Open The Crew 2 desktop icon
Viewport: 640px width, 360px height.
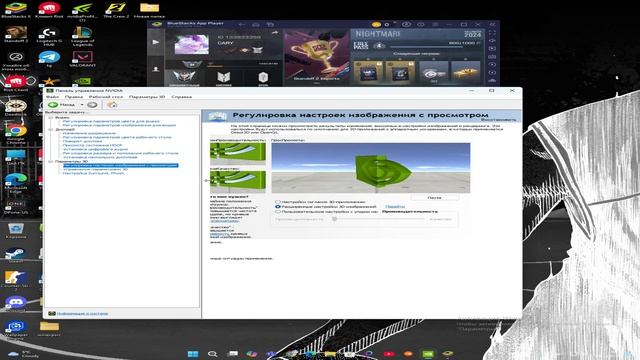(116, 10)
